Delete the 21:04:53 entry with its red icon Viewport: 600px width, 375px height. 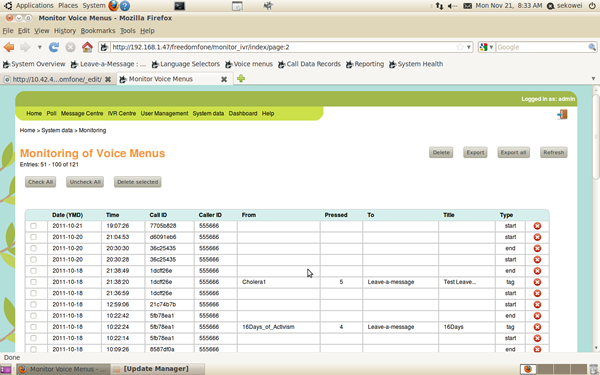tap(537, 237)
